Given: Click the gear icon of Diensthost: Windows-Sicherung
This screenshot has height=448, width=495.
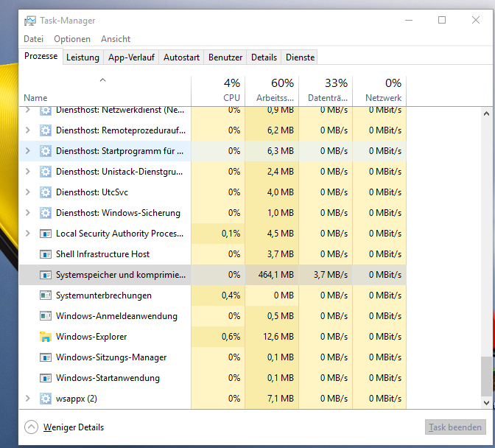Looking at the screenshot, I should coord(46,213).
